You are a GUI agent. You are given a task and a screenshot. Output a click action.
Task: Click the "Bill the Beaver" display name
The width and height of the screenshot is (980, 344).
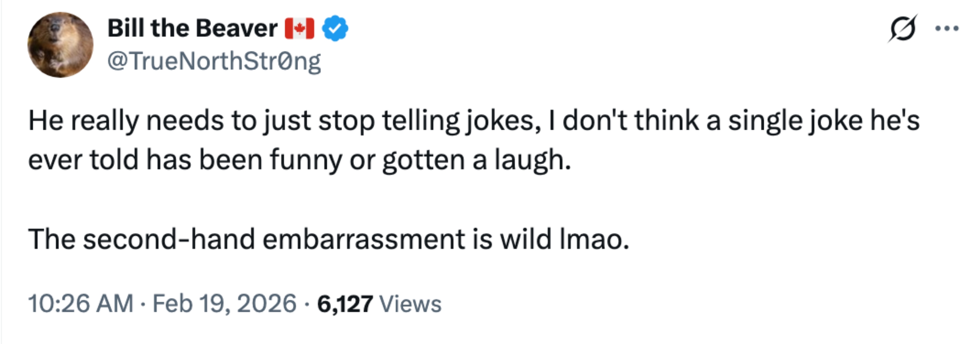pyautogui.click(x=192, y=28)
